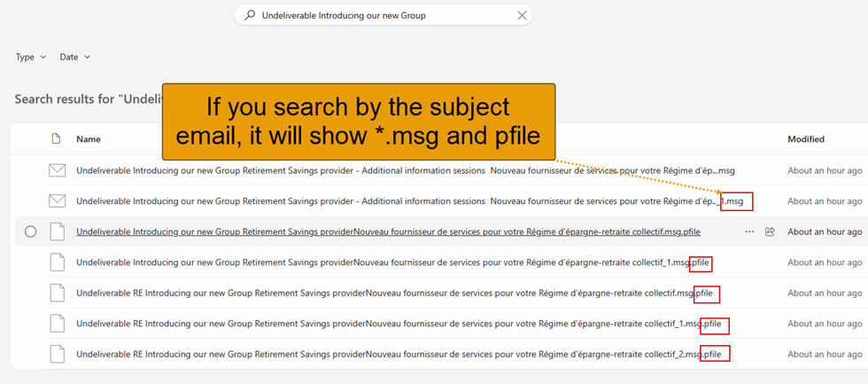Click the magnifier icon in search box
The height and width of the screenshot is (384, 868).
[x=250, y=15]
